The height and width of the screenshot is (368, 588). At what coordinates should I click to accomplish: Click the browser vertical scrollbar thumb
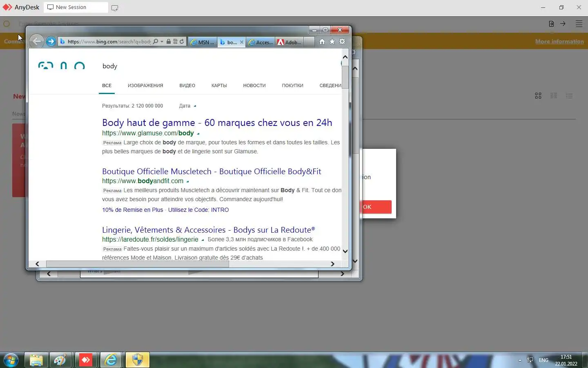[x=345, y=77]
